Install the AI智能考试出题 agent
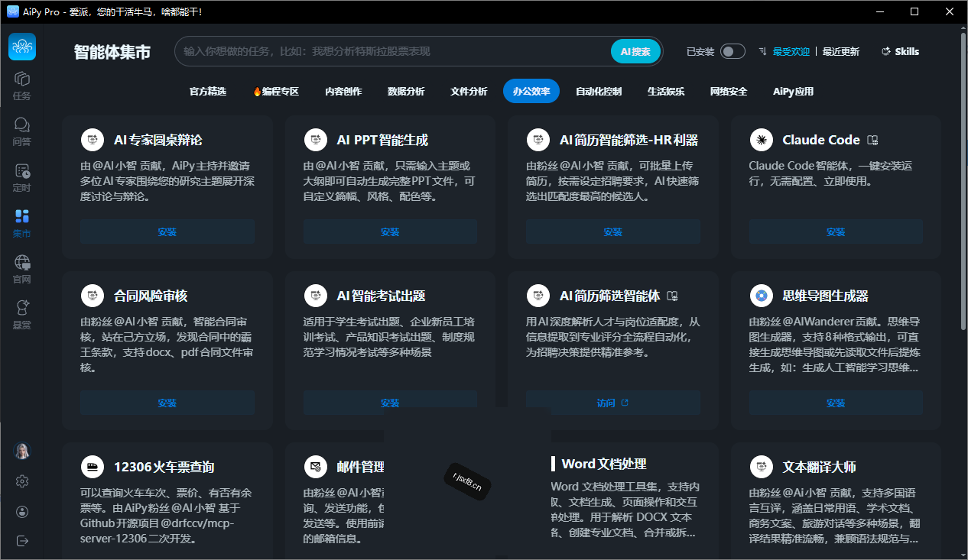This screenshot has height=560, width=968. tap(390, 403)
